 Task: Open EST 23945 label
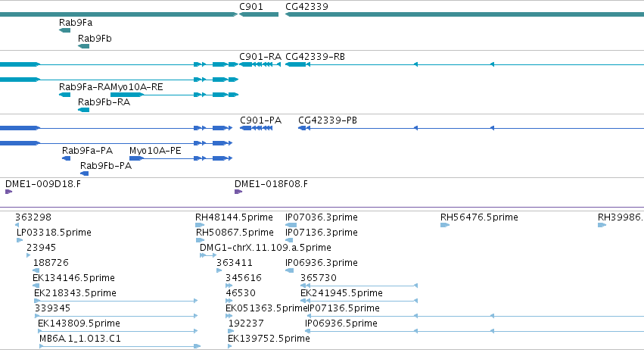point(41,248)
